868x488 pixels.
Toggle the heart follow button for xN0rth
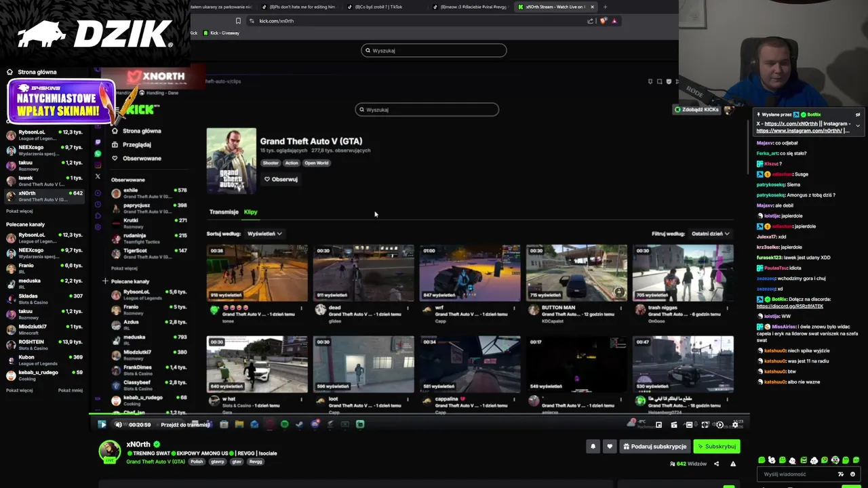pos(610,446)
